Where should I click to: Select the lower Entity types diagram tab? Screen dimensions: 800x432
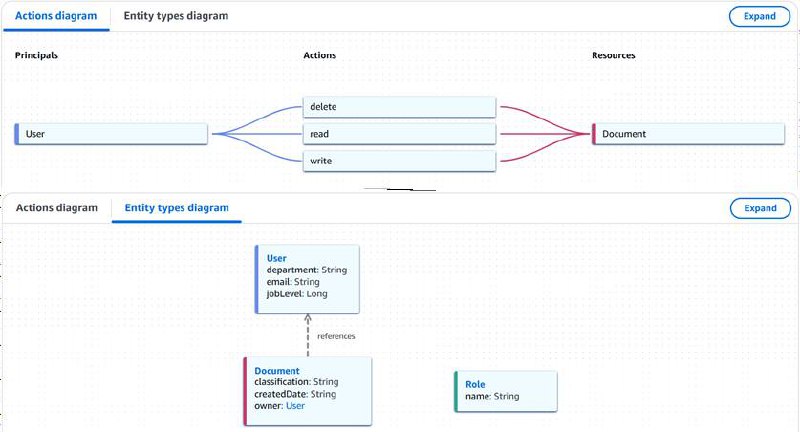click(x=177, y=208)
